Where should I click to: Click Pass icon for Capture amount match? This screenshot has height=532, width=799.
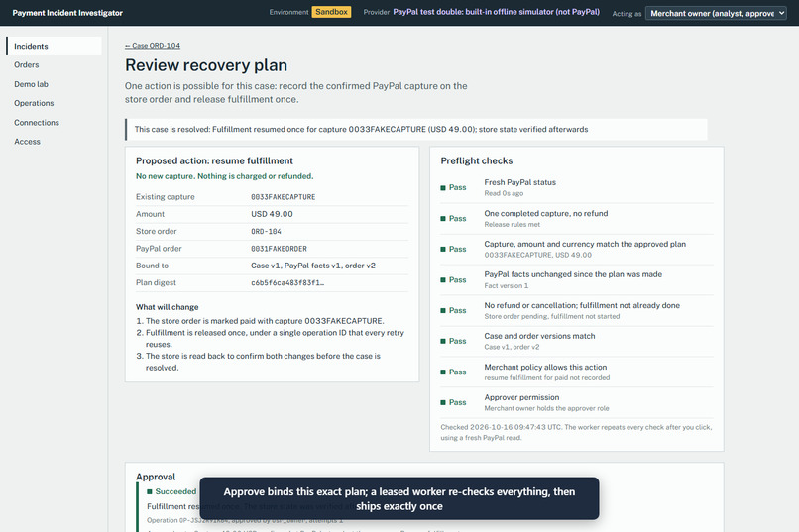pos(443,249)
